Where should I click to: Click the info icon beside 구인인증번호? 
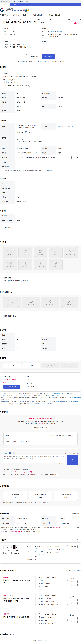coord(50,523)
